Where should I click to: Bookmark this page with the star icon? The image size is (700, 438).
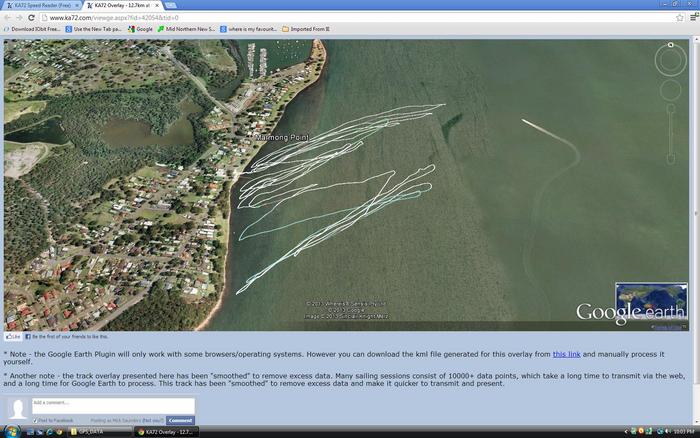click(679, 18)
